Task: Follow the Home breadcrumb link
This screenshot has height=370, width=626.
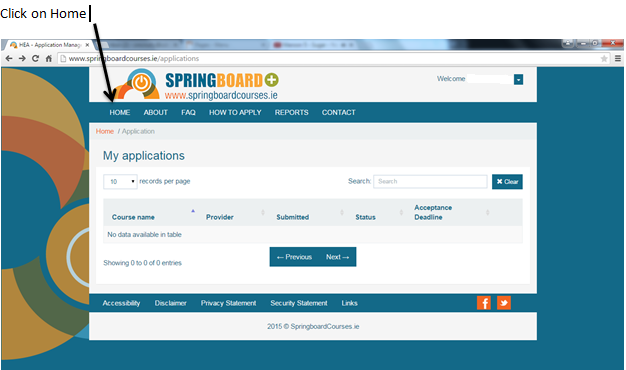Action: coord(105,131)
